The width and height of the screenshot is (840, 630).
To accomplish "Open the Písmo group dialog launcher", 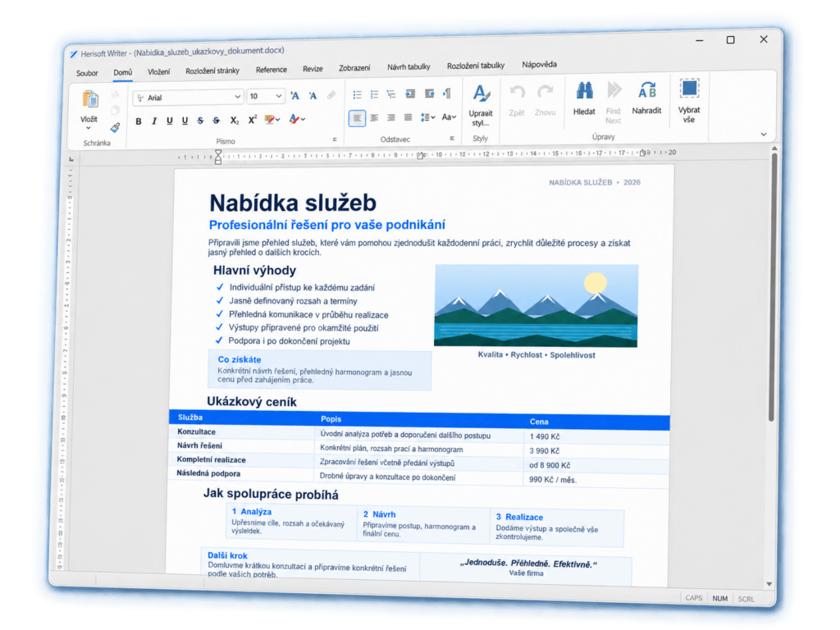I will [335, 139].
